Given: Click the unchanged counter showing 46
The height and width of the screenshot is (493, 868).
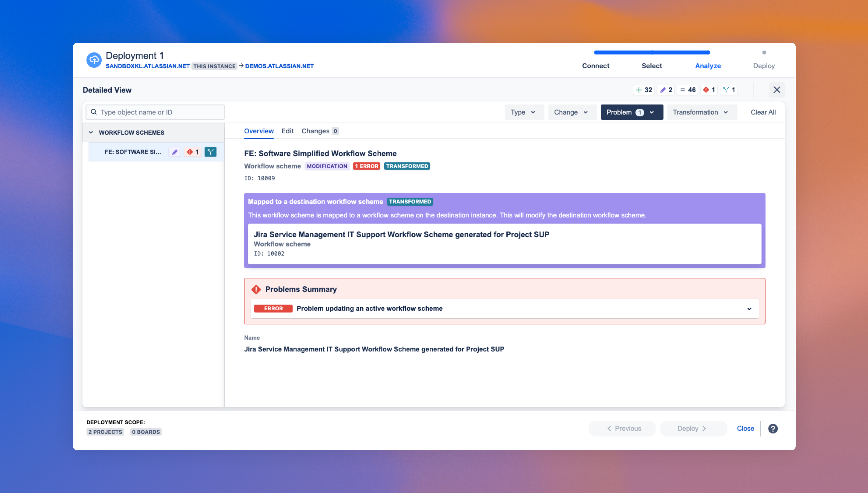Looking at the screenshot, I should pyautogui.click(x=688, y=90).
